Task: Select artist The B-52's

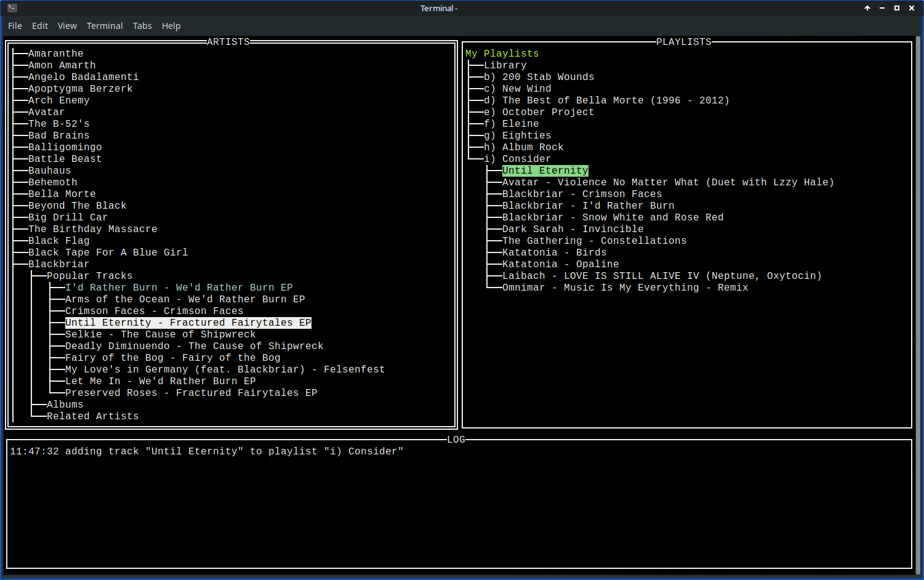Action: [58, 124]
